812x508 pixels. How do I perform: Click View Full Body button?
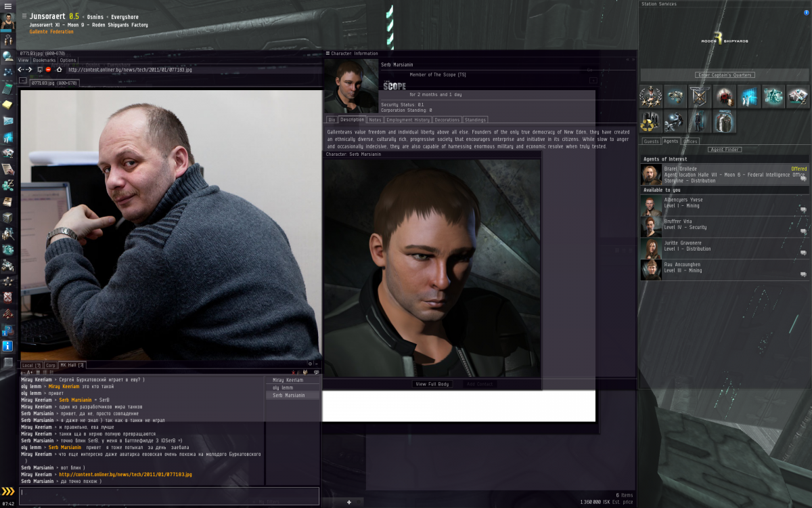point(432,384)
